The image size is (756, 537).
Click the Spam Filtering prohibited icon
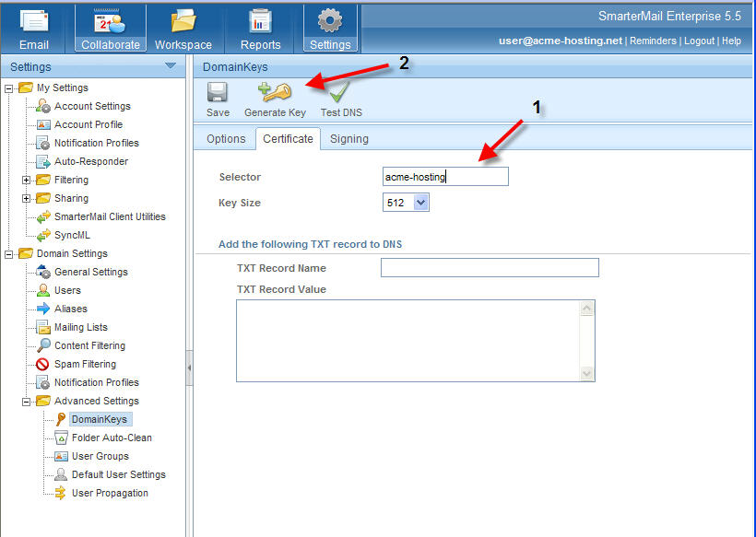pos(43,364)
